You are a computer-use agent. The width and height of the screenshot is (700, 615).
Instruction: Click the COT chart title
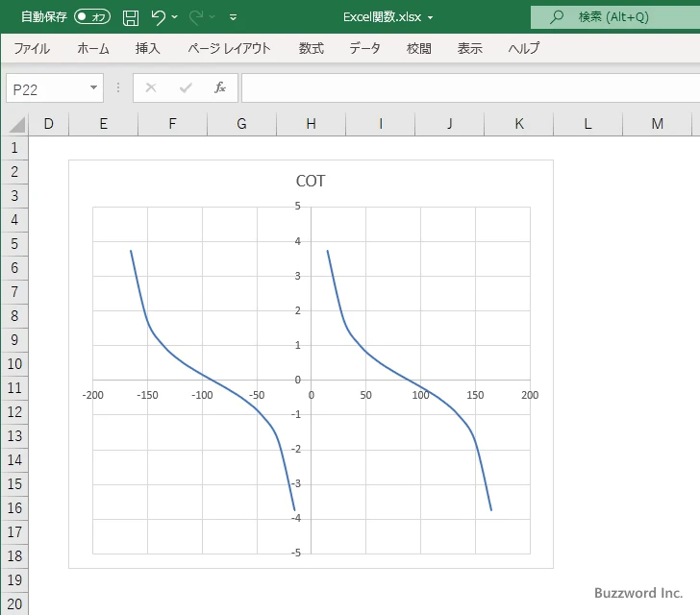(311, 181)
